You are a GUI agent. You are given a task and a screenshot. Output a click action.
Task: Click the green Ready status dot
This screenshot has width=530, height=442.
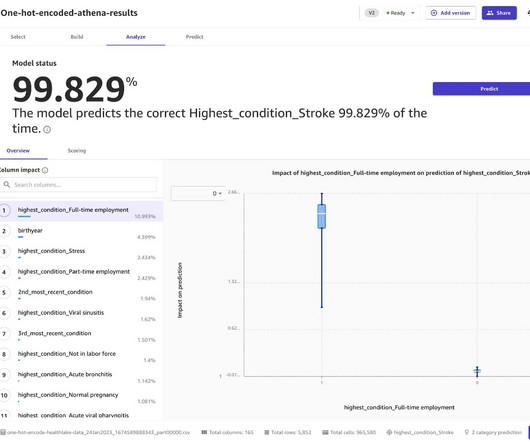[388, 13]
